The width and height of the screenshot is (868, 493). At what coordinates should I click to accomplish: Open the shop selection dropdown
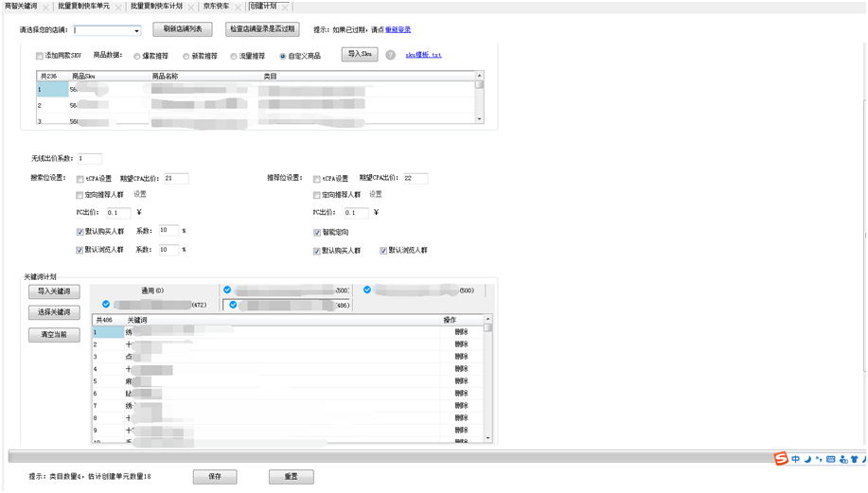coord(136,30)
